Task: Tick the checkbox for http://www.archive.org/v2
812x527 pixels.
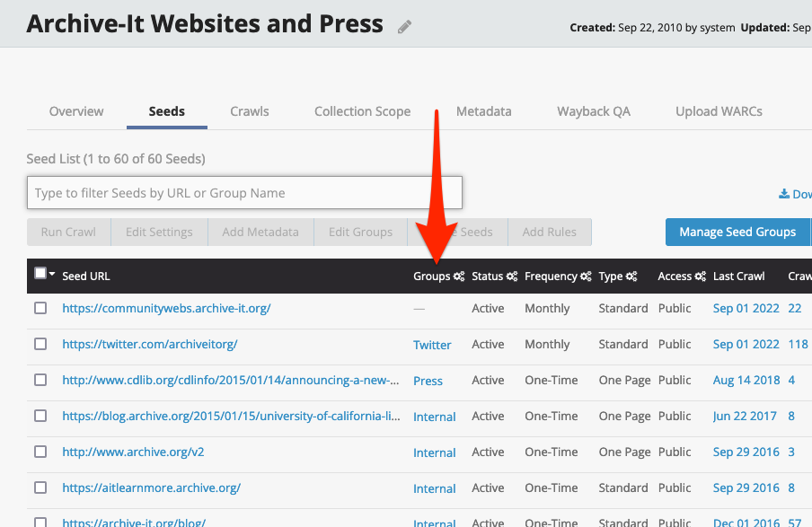Action: coord(40,452)
